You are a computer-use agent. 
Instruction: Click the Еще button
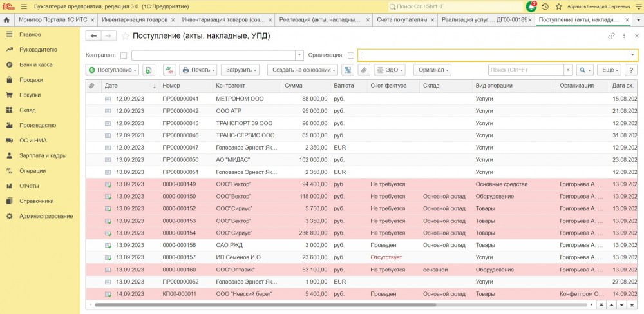(609, 70)
